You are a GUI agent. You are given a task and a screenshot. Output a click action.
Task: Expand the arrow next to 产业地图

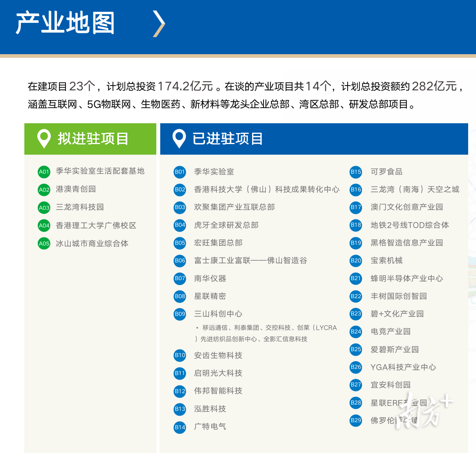pos(159,24)
